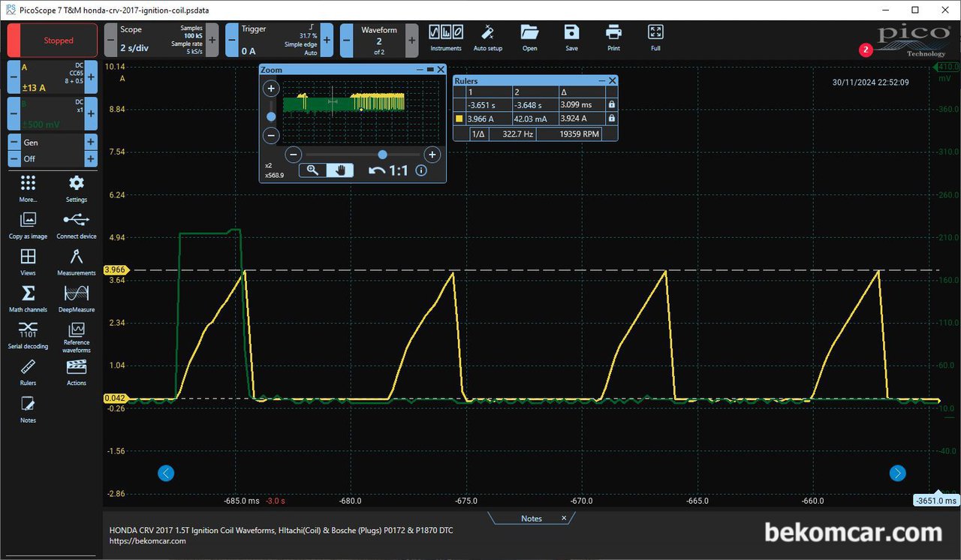This screenshot has width=961, height=560.
Task: Open the More... tools grid
Action: (28, 188)
